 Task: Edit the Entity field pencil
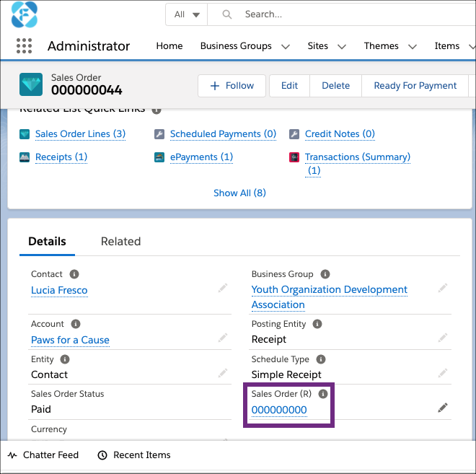click(223, 373)
